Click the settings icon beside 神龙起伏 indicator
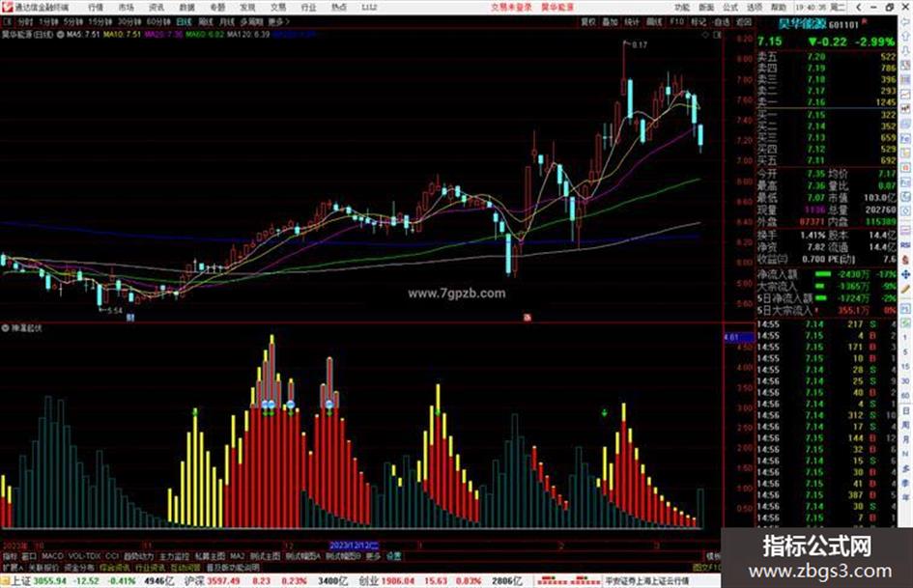Viewport: 913px width, 588px height. coord(5,327)
